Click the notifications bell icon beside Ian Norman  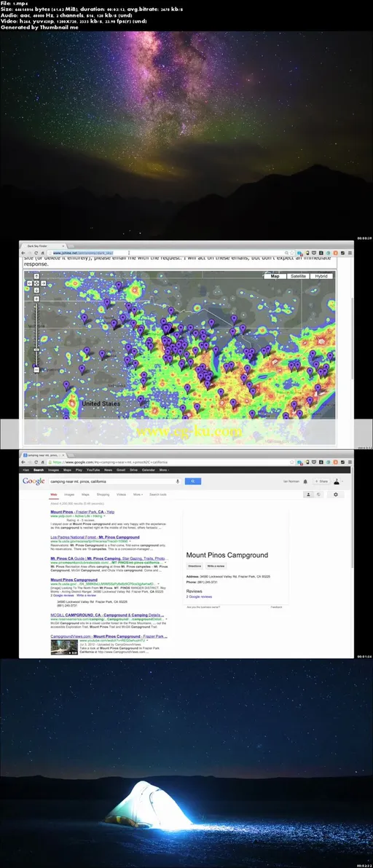pyautogui.click(x=305, y=481)
